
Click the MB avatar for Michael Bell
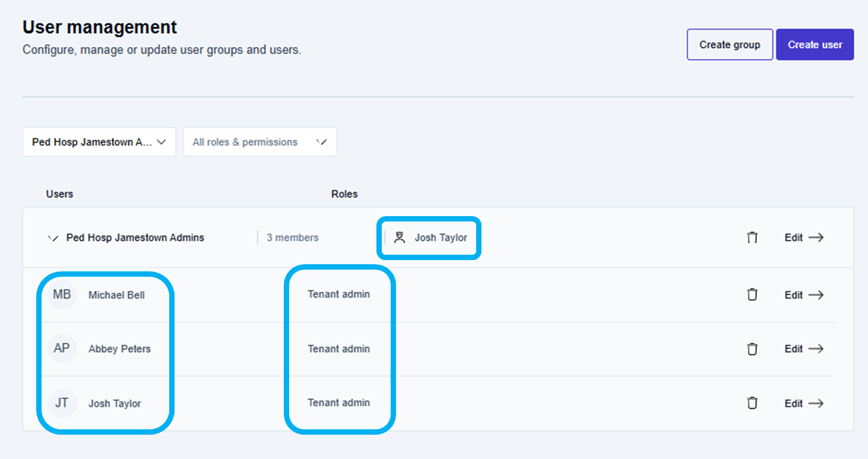(x=62, y=295)
